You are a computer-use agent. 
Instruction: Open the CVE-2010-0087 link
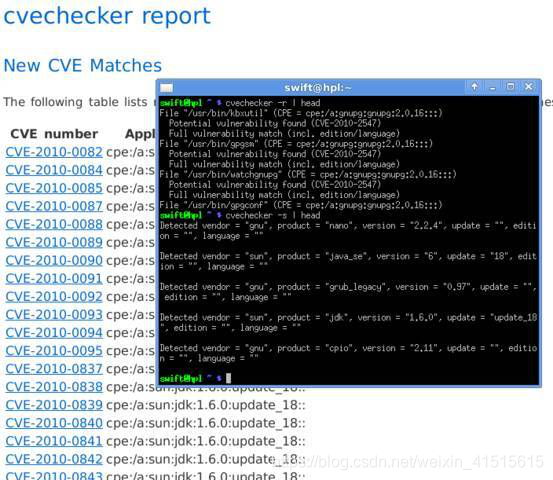tap(54, 206)
